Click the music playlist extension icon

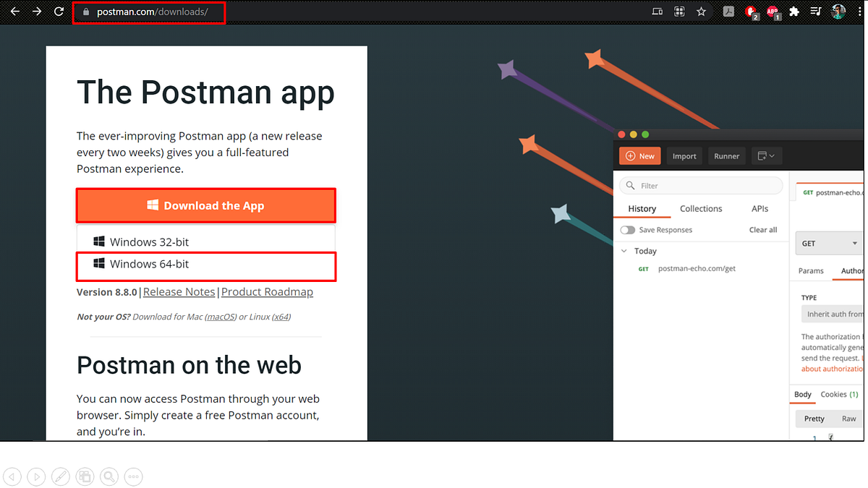(x=815, y=12)
